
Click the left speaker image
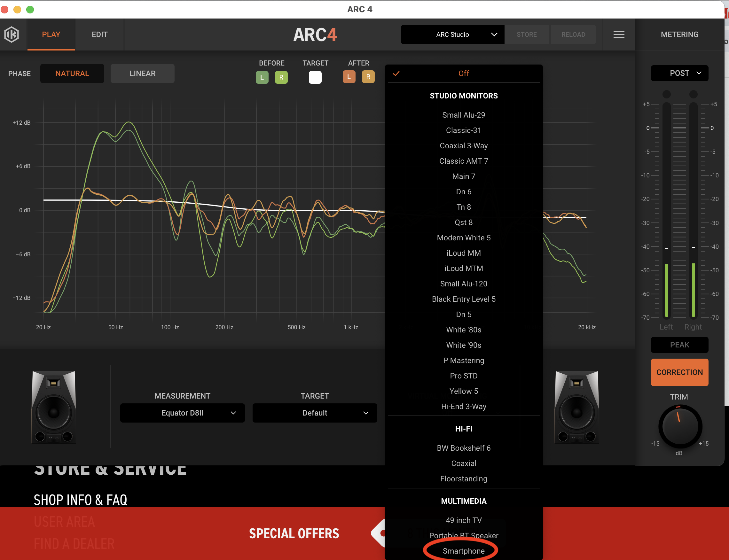(54, 407)
